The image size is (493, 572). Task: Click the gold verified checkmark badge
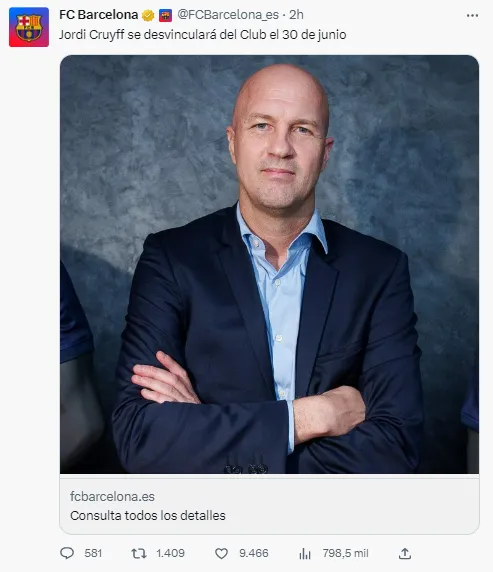pos(148,15)
